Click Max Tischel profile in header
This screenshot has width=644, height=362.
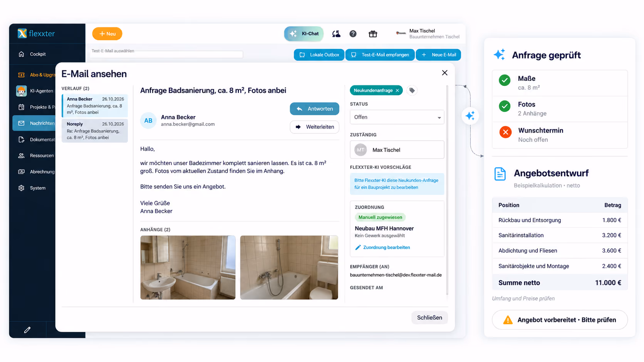pyautogui.click(x=428, y=34)
